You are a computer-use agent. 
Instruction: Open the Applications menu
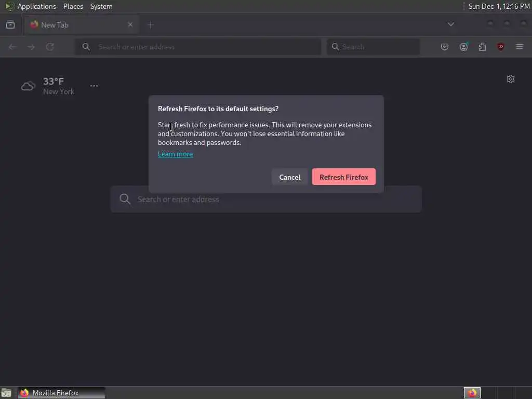click(x=37, y=6)
